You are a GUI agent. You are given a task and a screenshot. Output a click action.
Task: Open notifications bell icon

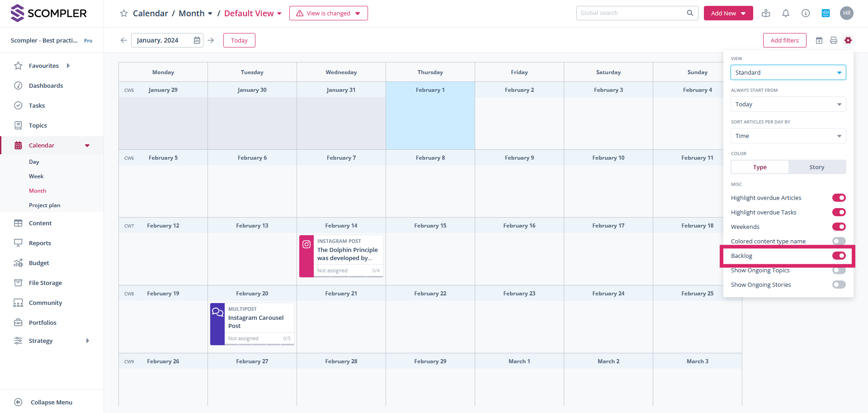(x=786, y=13)
